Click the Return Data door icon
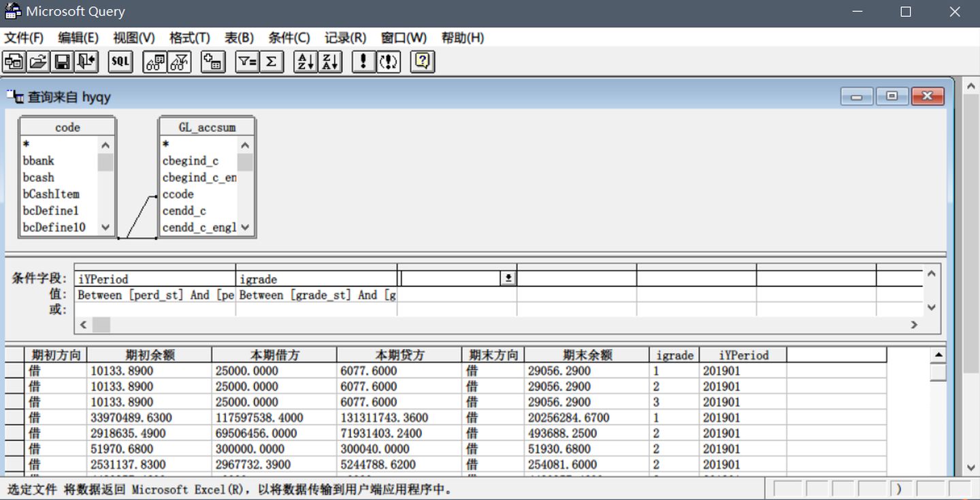Viewport: 980px width, 500px height. (x=86, y=62)
